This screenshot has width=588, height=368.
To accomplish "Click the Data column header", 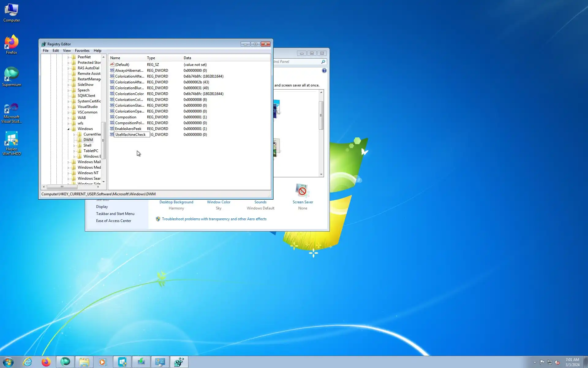I will [187, 58].
